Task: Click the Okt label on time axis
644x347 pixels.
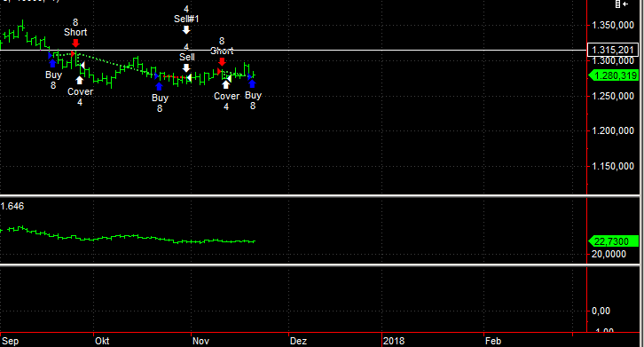Action: pyautogui.click(x=102, y=342)
